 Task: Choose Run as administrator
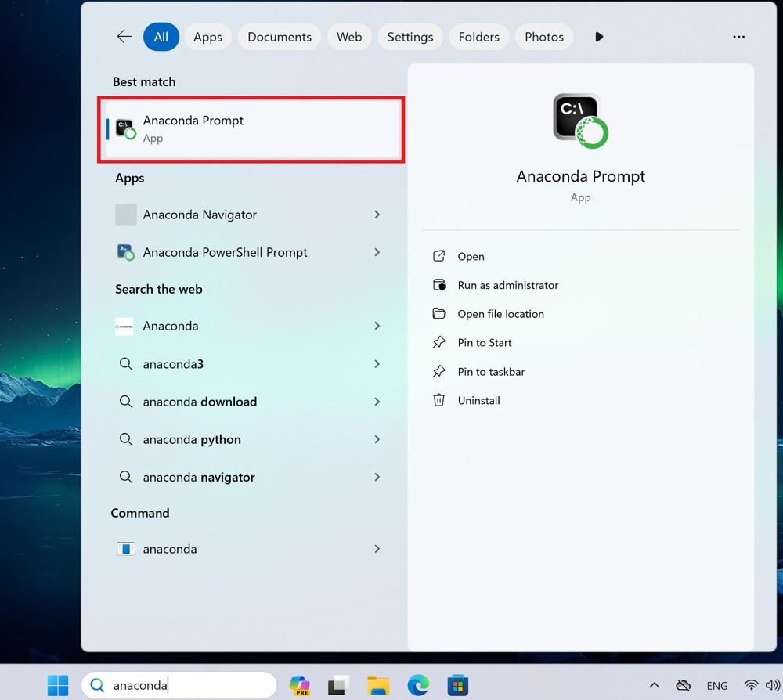click(508, 285)
